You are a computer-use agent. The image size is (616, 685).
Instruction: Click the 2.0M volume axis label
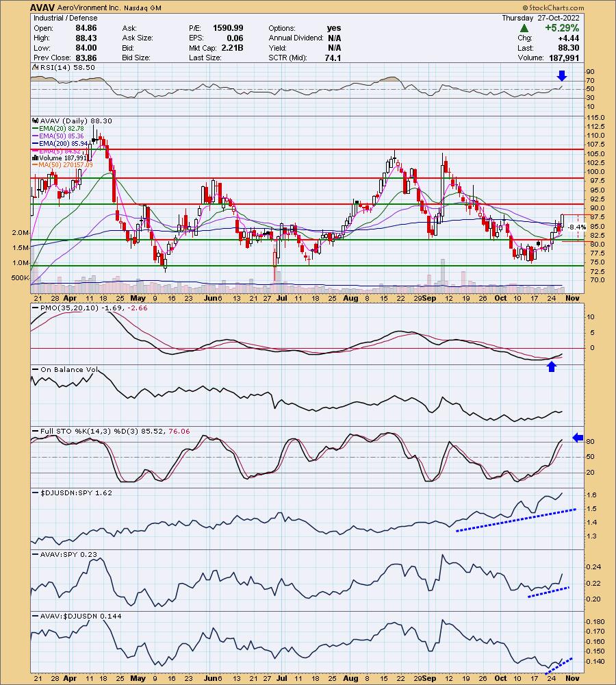(x=21, y=233)
